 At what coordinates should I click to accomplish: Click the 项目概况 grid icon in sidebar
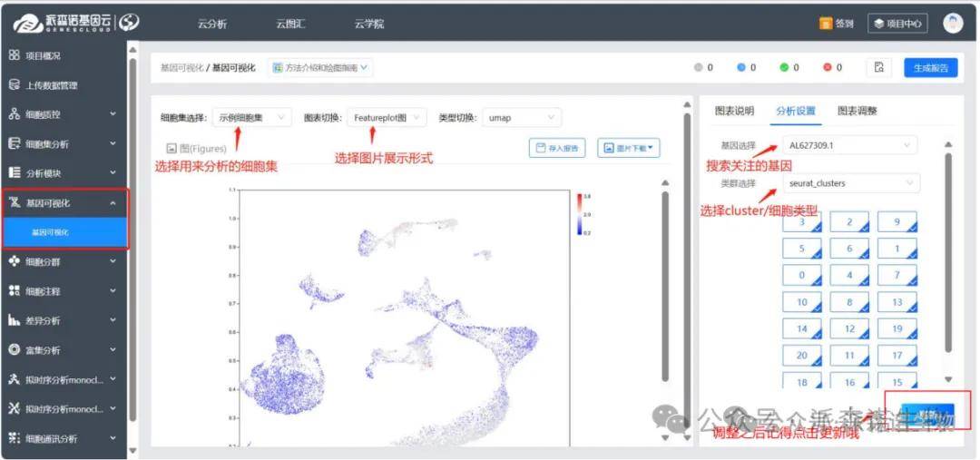(15, 55)
